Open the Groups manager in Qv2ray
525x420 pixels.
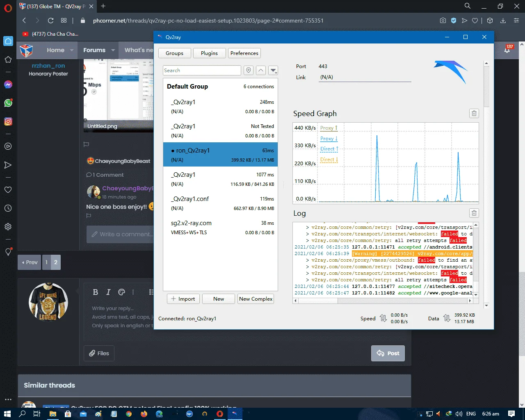[174, 53]
